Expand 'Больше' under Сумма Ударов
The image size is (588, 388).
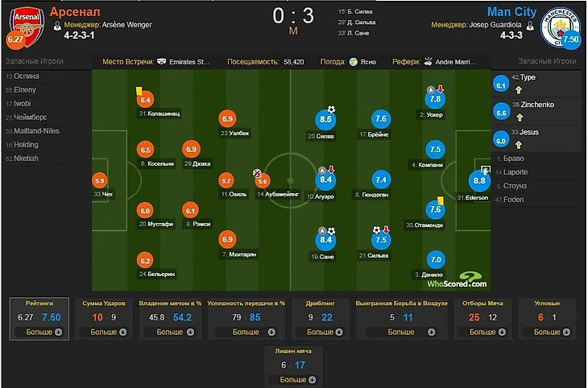click(103, 332)
